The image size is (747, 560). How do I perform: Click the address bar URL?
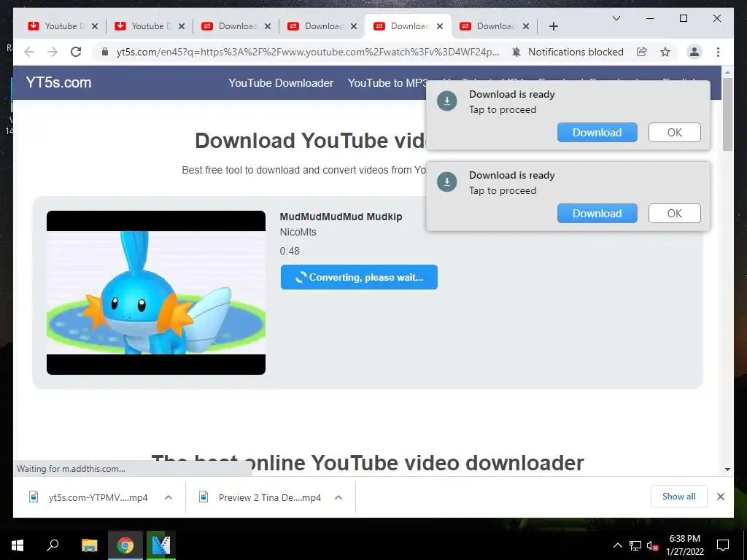[x=308, y=52]
